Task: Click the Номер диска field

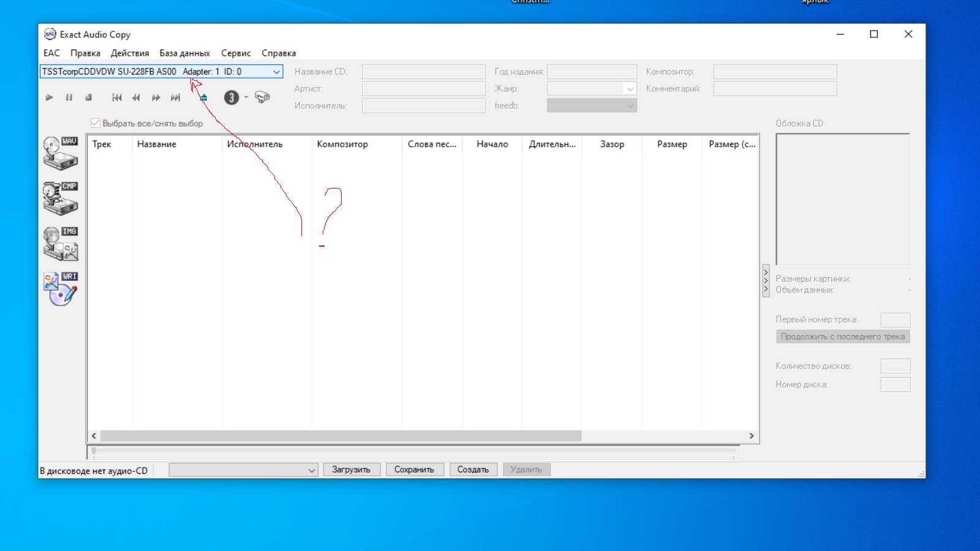Action: coord(895,384)
